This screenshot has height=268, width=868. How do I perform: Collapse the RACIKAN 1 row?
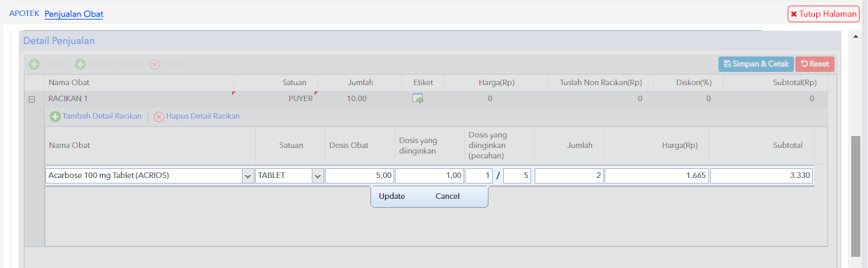click(31, 99)
